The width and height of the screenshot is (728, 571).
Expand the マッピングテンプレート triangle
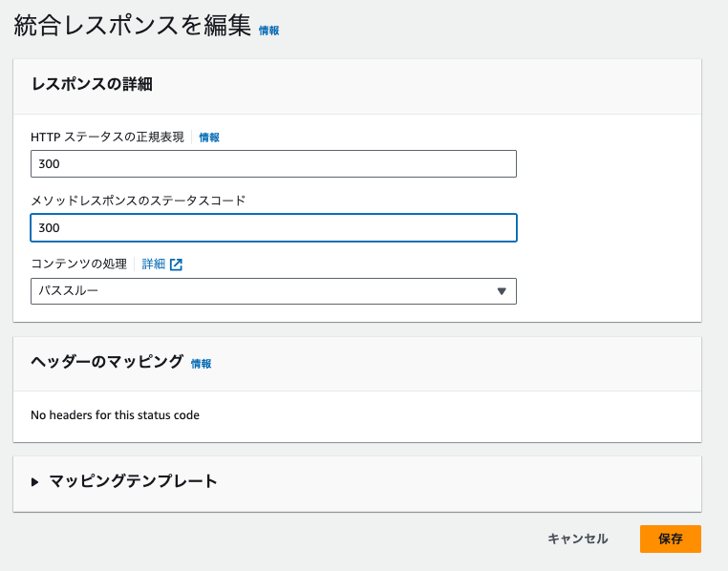pyautogui.click(x=35, y=482)
